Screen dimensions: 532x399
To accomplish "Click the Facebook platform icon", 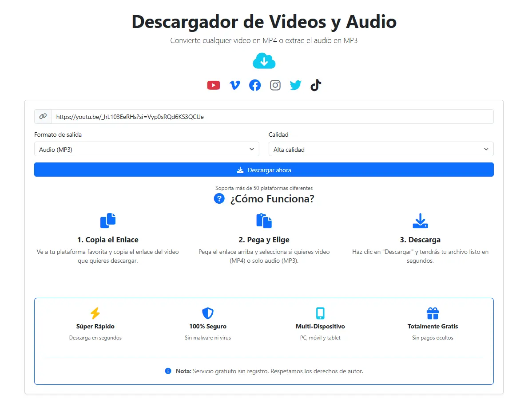I will [255, 85].
